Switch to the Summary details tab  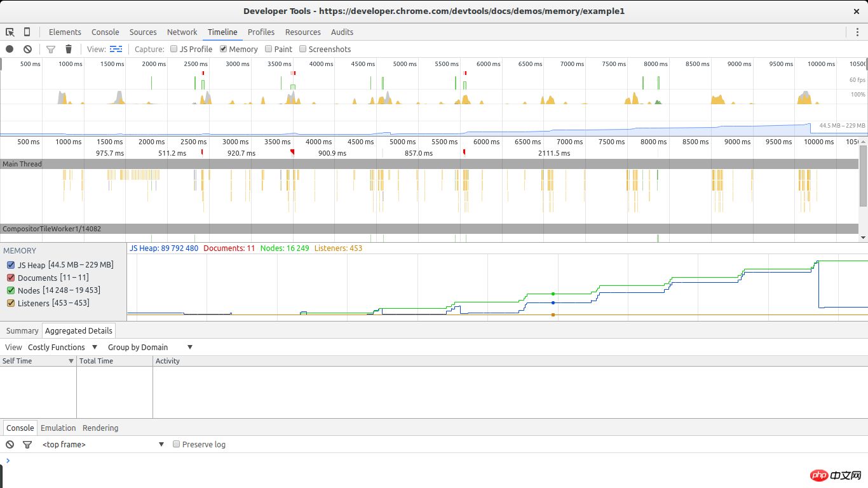pos(22,330)
